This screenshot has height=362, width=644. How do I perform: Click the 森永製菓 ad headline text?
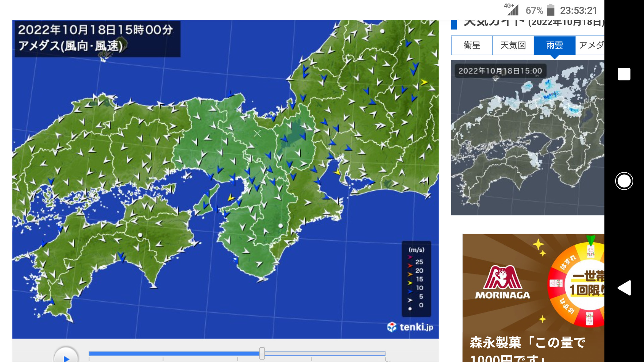pos(527,343)
